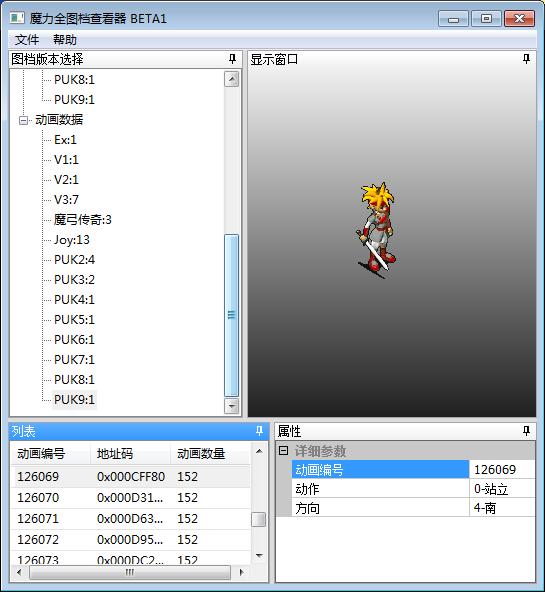Screen dimensions: 545x592
Task: Collapse the 动画数据 tree node
Action: pyautogui.click(x=23, y=120)
